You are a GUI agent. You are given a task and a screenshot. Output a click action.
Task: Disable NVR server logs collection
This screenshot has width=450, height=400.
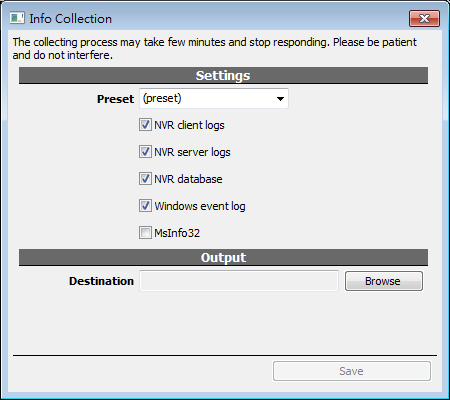[145, 152]
